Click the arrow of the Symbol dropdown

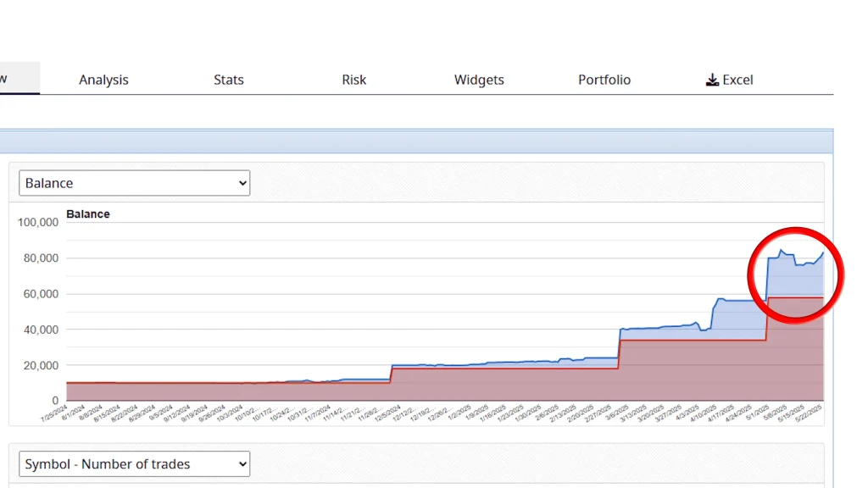tap(242, 464)
